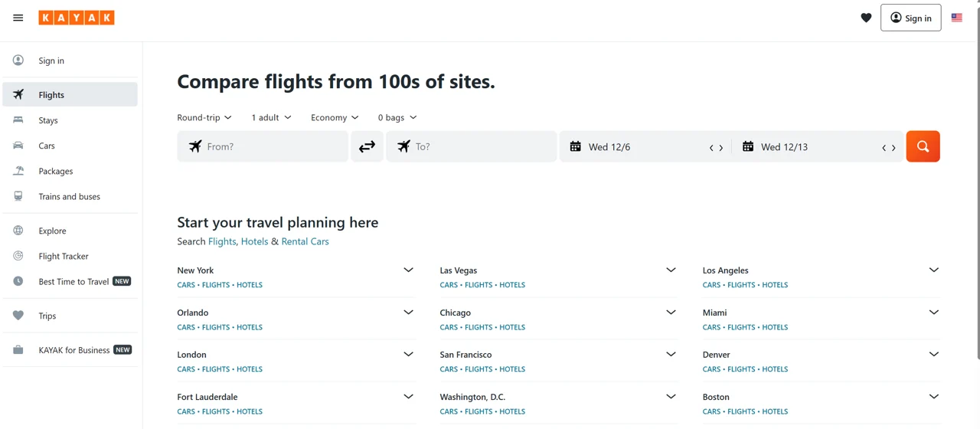Click FLIGHTS under London
This screenshot has width=980, height=429.
[x=216, y=369]
